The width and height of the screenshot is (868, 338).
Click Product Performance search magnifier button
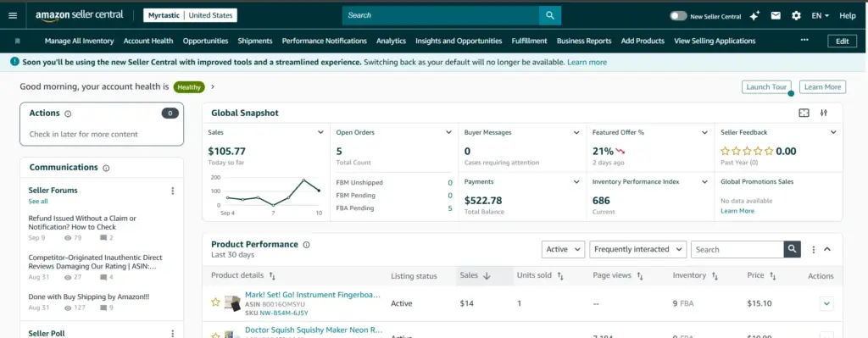click(x=793, y=250)
